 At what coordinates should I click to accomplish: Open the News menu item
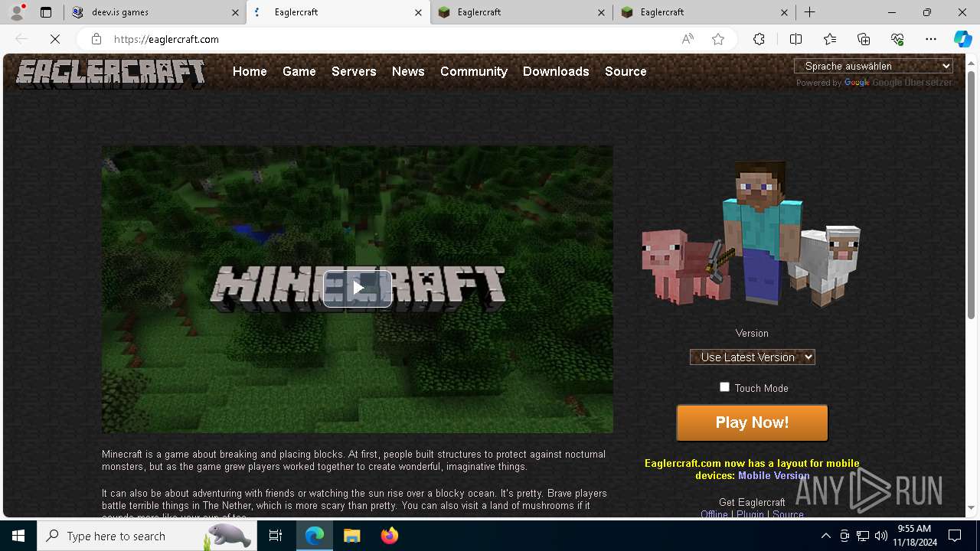click(x=408, y=71)
